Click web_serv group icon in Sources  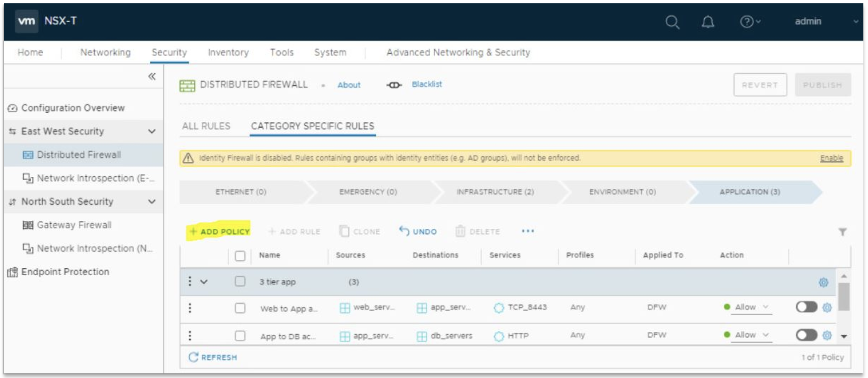(x=344, y=308)
